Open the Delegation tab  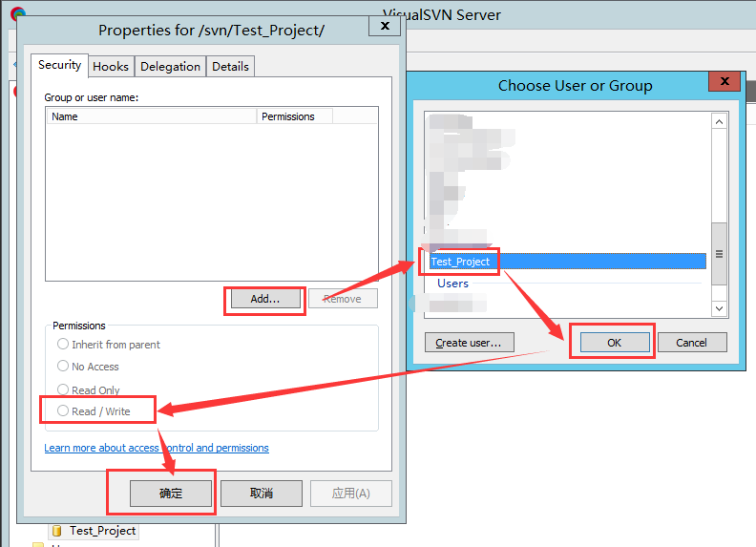click(170, 67)
